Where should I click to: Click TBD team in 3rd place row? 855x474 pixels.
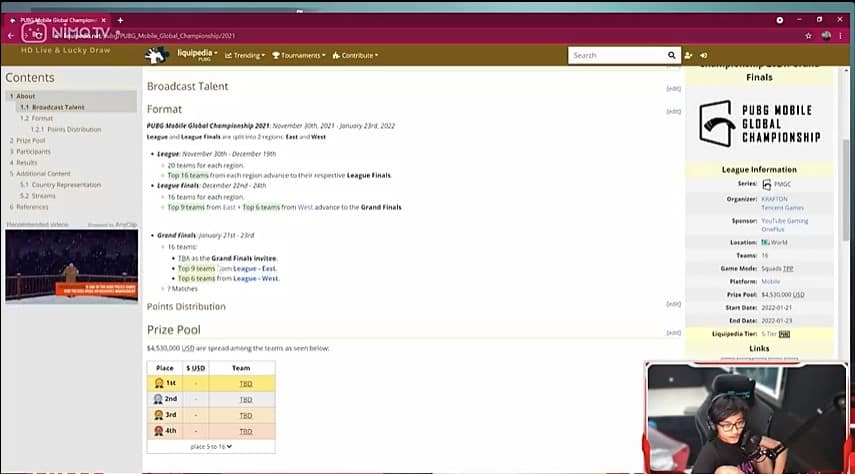tap(246, 416)
